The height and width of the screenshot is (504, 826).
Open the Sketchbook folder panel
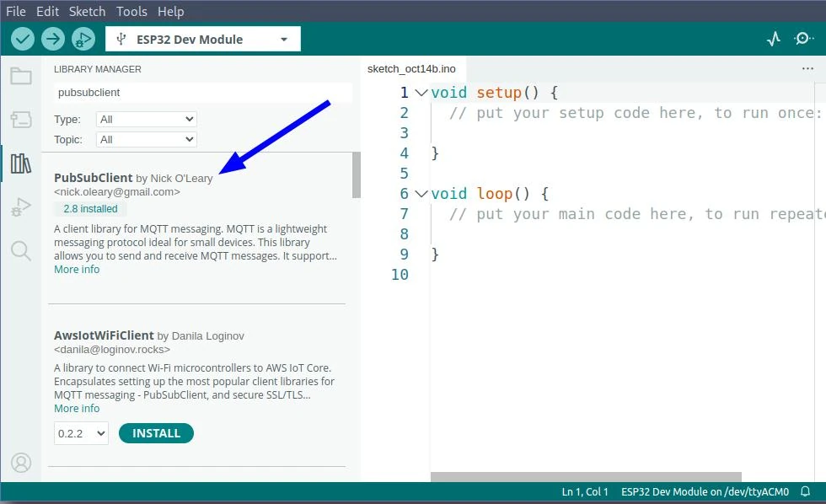click(21, 77)
